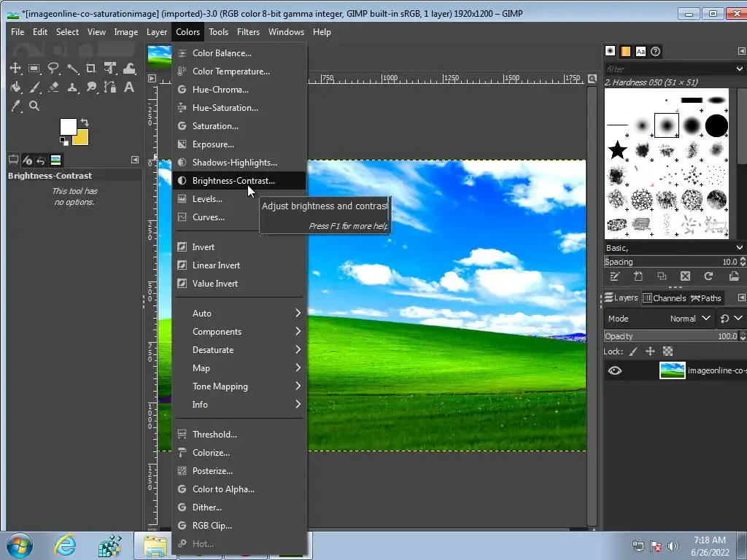Select the Zoom magnifier tool
This screenshot has width=747, height=560.
pos(34,106)
